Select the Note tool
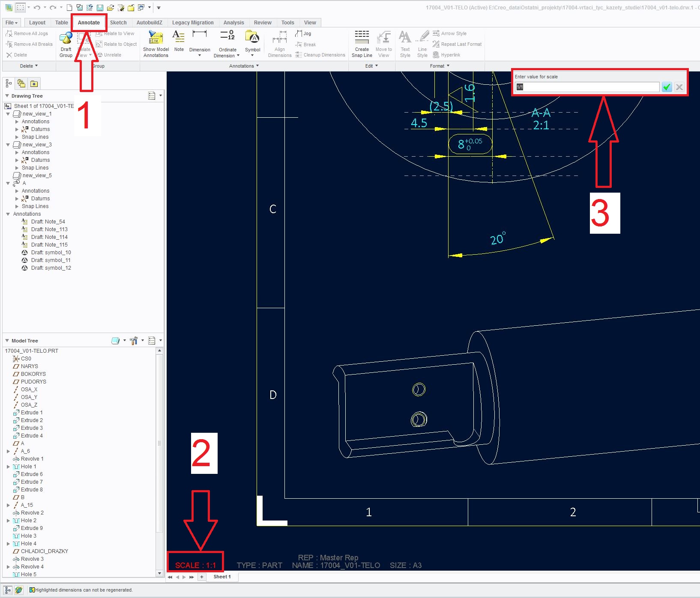700x598 pixels. click(179, 42)
